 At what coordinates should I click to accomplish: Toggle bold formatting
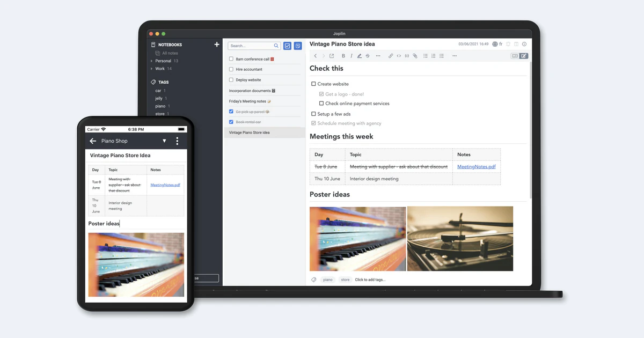coord(343,56)
